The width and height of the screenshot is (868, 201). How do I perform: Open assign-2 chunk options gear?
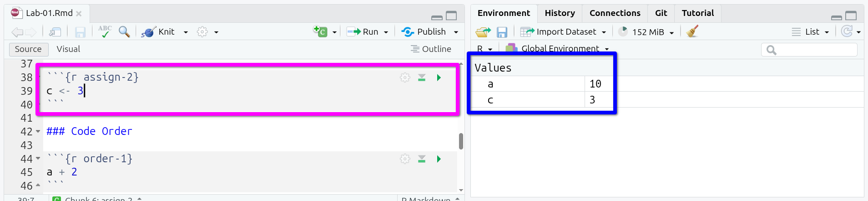pos(404,77)
